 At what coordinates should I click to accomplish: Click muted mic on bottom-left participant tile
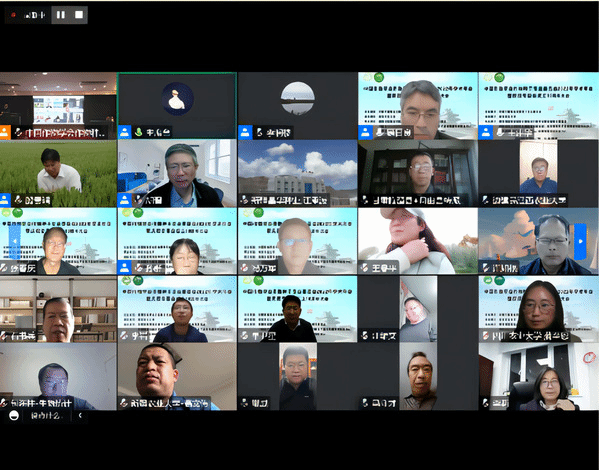click(3, 403)
